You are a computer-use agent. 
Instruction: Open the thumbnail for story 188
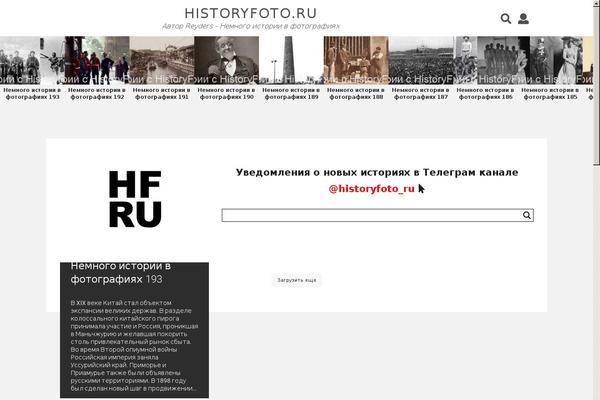point(356,60)
